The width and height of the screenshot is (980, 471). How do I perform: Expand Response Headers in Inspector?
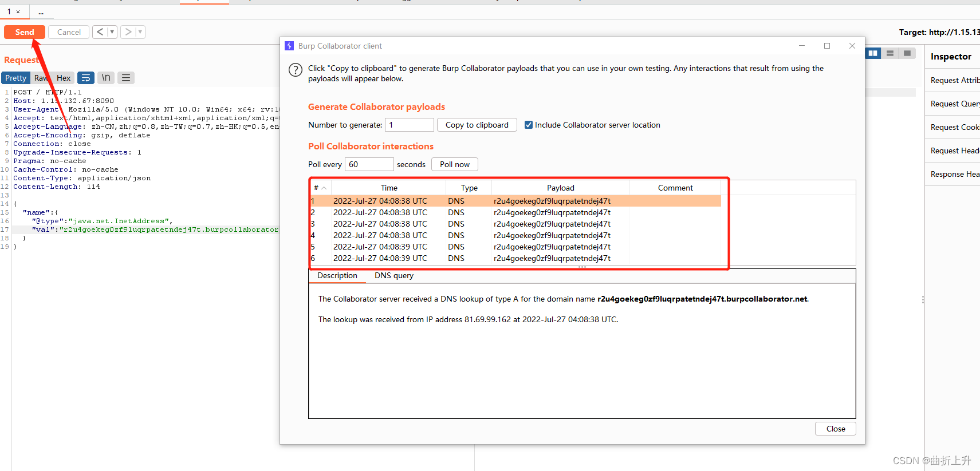coord(953,174)
